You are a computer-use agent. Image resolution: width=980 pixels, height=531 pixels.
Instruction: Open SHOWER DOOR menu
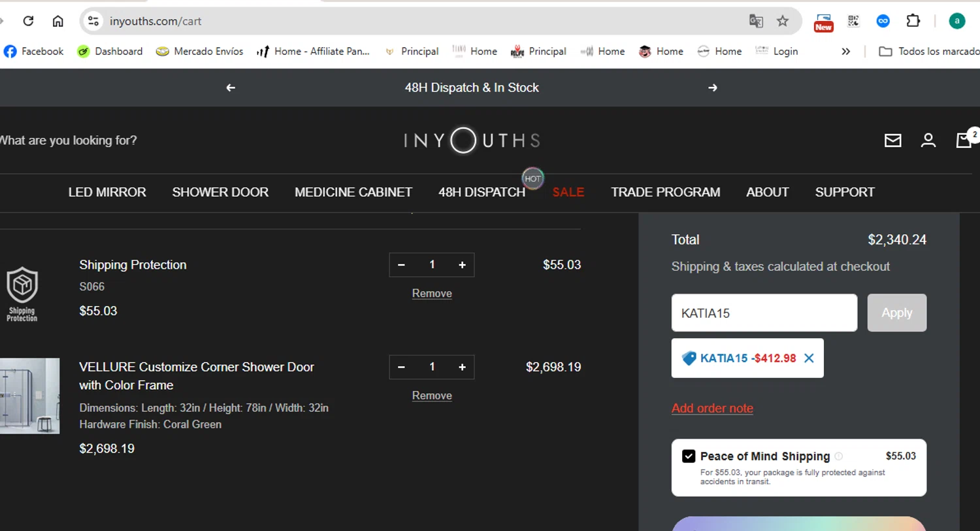pos(220,192)
